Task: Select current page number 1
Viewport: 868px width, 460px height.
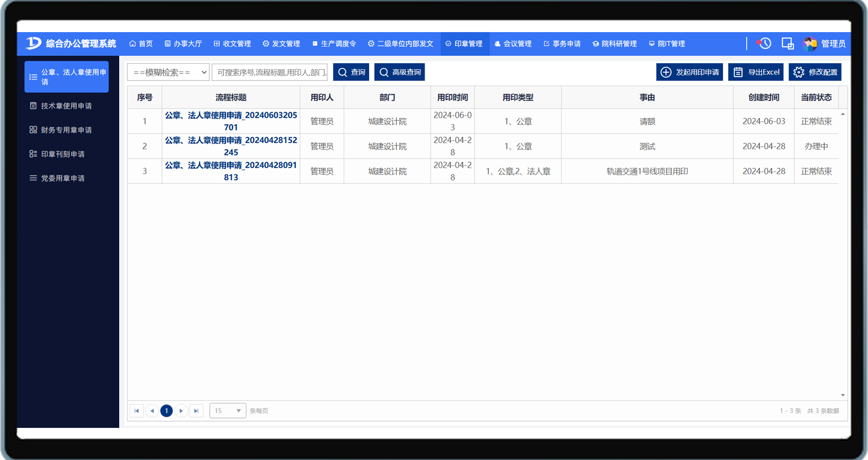Action: [x=166, y=411]
